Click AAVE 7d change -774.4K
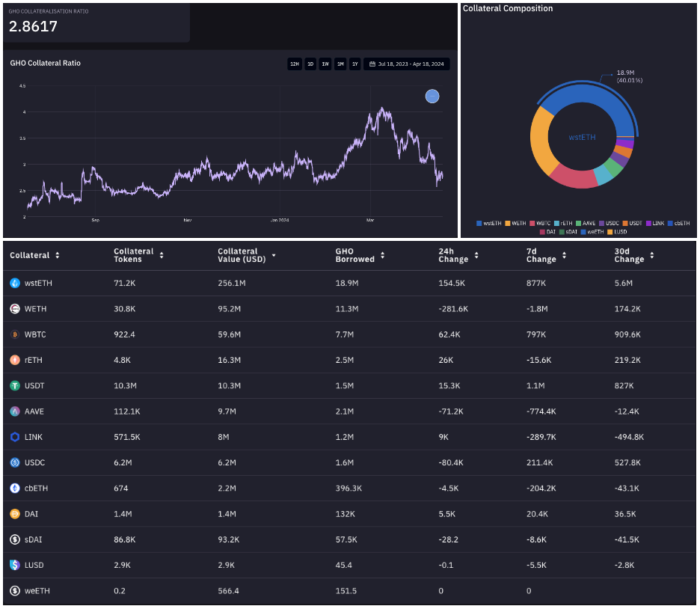 [542, 411]
